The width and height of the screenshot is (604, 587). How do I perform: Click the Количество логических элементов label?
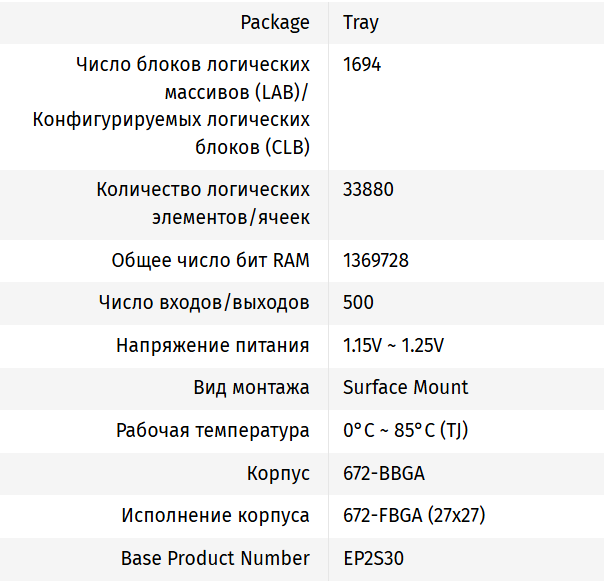203,203
